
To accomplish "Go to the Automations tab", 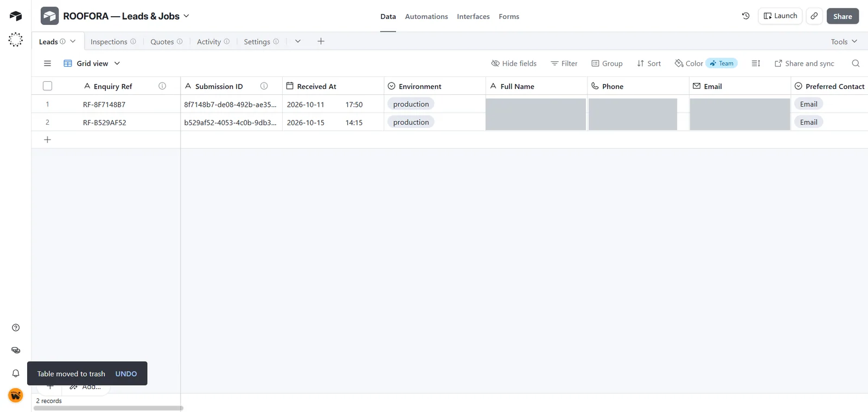I will pyautogui.click(x=426, y=16).
